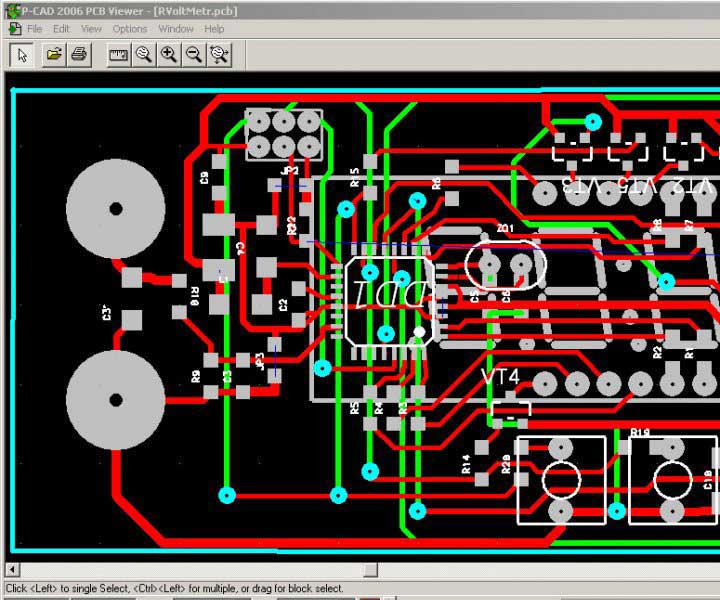
Task: Select the ZQ1 crystal outline
Action: point(506,265)
